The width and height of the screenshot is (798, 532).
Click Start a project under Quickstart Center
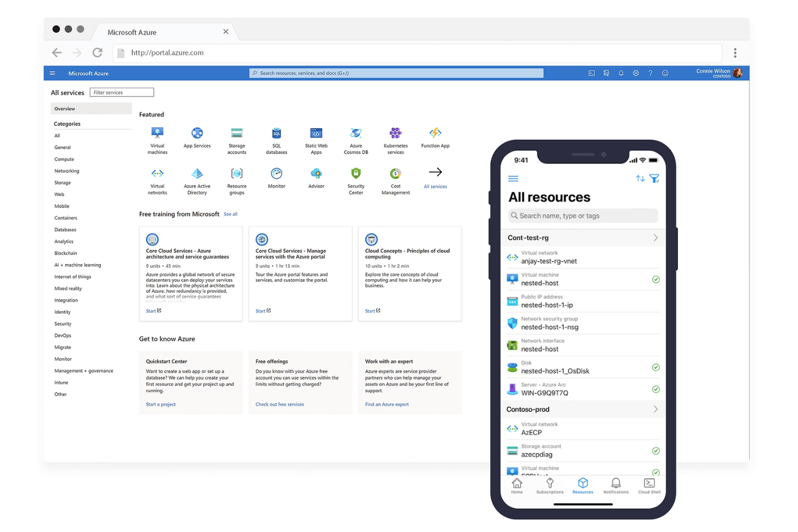[160, 404]
